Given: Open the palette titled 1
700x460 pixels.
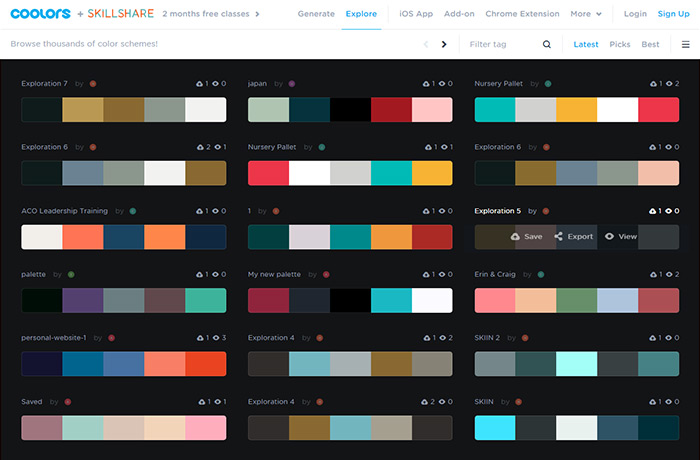Looking at the screenshot, I should pyautogui.click(x=249, y=211).
